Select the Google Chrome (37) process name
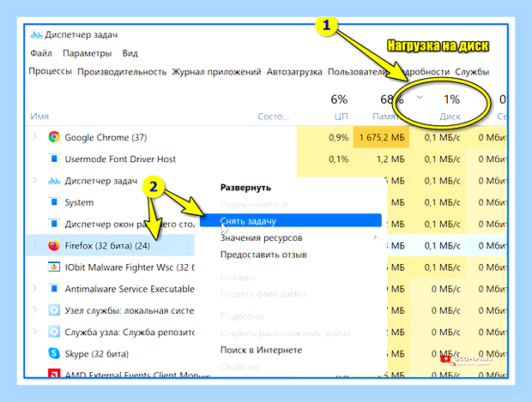Screen dimensions: 532x402 106,137
